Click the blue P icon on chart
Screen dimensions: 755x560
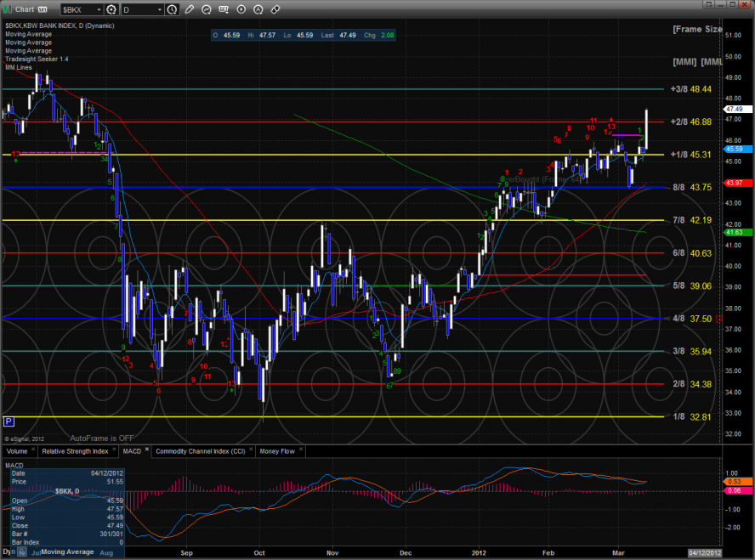9,421
